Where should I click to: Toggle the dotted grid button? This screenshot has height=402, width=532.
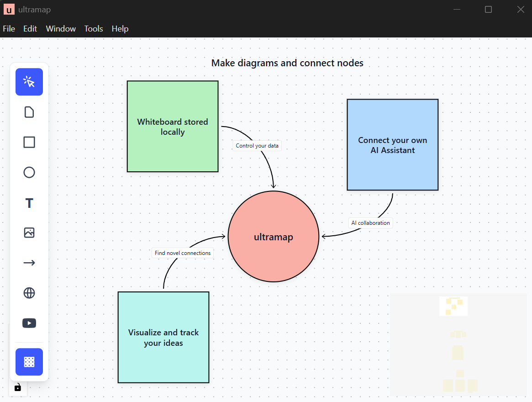pos(29,362)
